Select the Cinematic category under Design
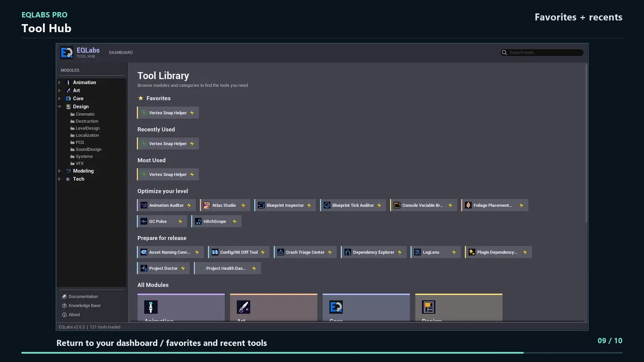 tap(85, 114)
